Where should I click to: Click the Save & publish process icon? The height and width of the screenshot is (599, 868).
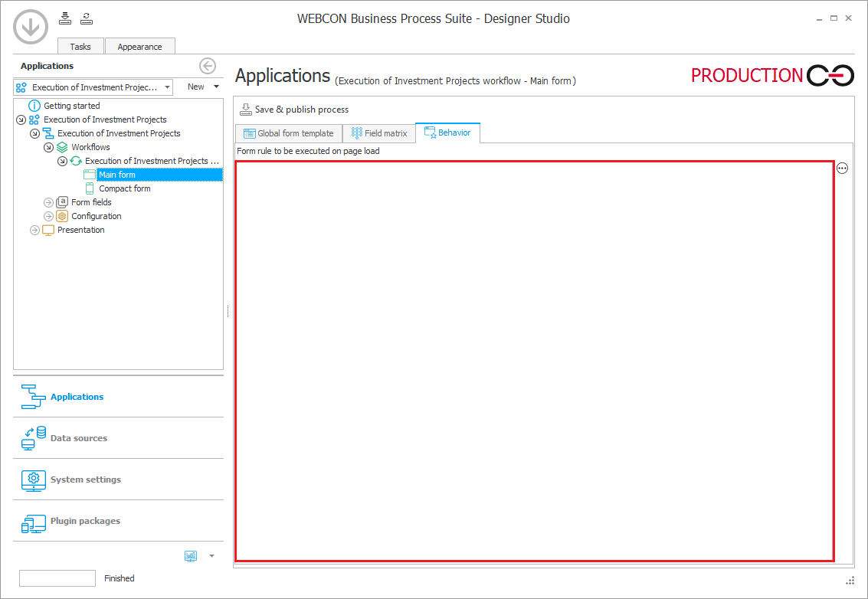(245, 110)
